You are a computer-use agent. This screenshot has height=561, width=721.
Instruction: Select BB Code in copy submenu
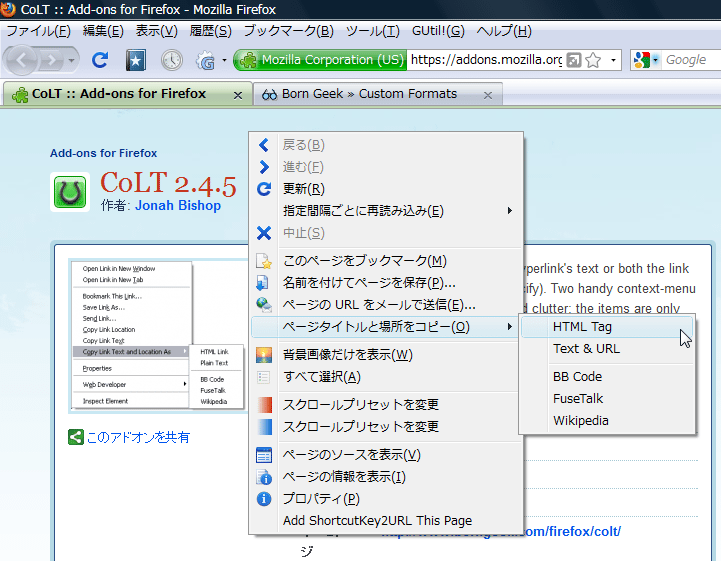[607, 377]
